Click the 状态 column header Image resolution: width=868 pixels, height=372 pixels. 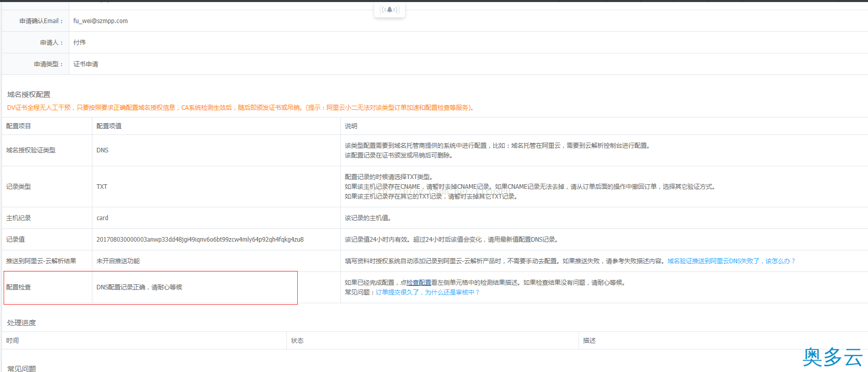[x=297, y=341]
